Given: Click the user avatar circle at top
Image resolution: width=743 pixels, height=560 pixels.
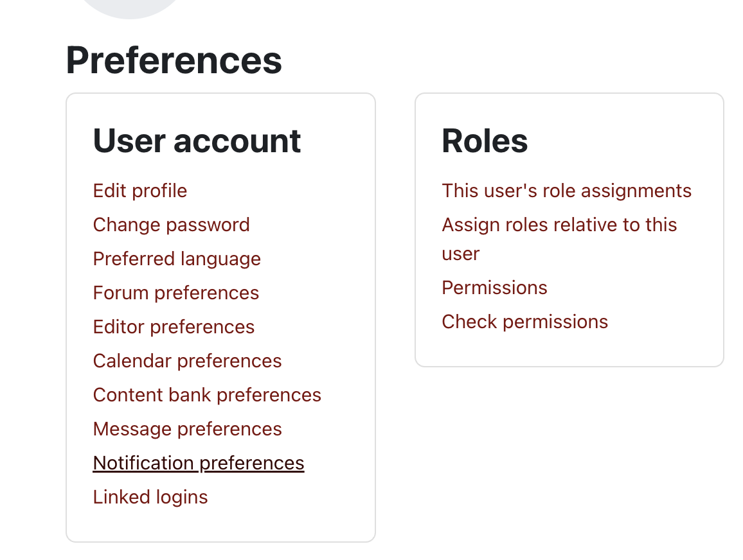Looking at the screenshot, I should (130, 6).
